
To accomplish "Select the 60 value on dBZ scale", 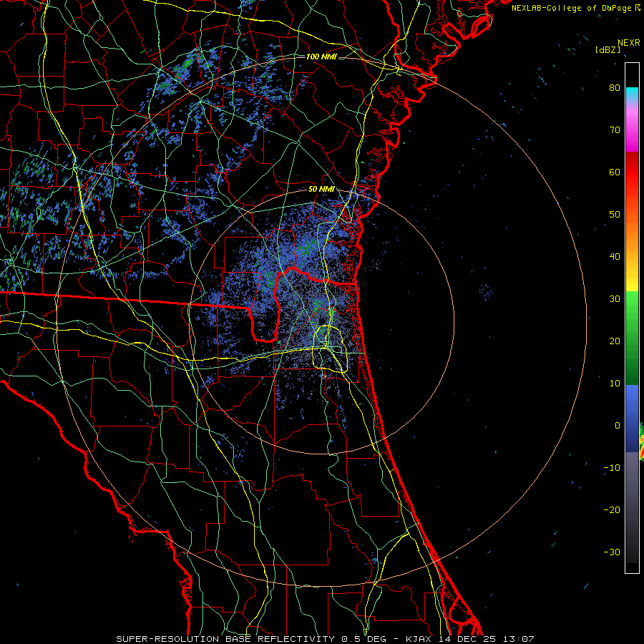I will pyautogui.click(x=615, y=172).
